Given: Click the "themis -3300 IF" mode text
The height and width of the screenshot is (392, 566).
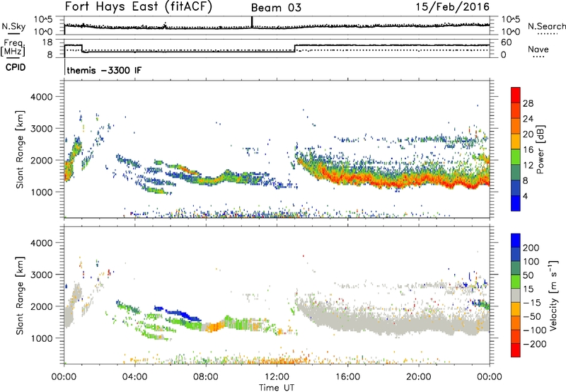Looking at the screenshot, I should click(x=104, y=70).
